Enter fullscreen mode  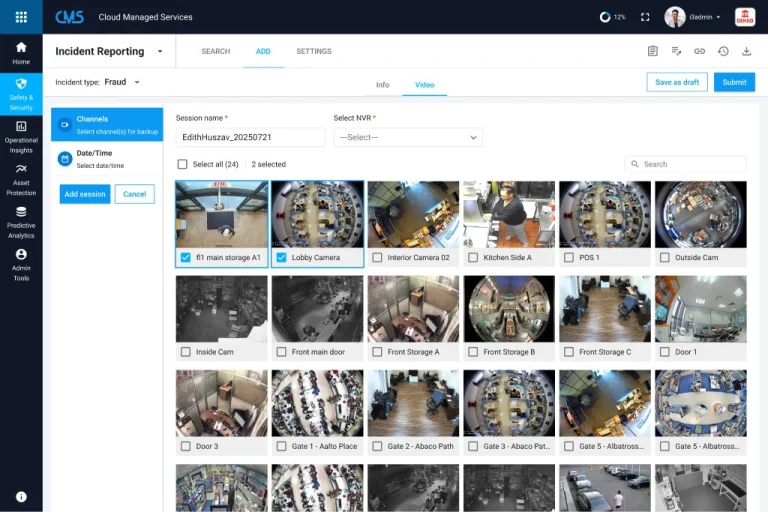tap(645, 17)
